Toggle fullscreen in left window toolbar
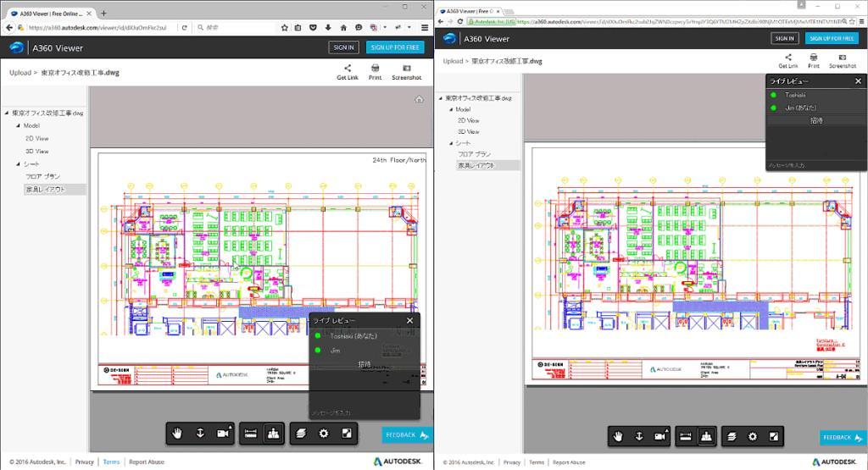The width and height of the screenshot is (868, 470). 347,434
